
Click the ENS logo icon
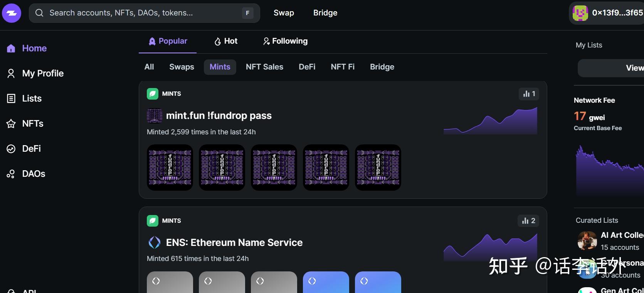pos(155,242)
